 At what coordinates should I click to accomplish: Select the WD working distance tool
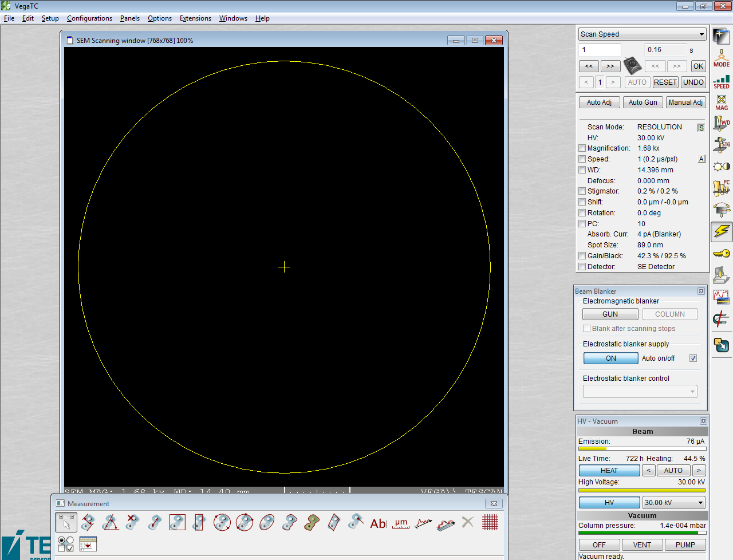[721, 123]
